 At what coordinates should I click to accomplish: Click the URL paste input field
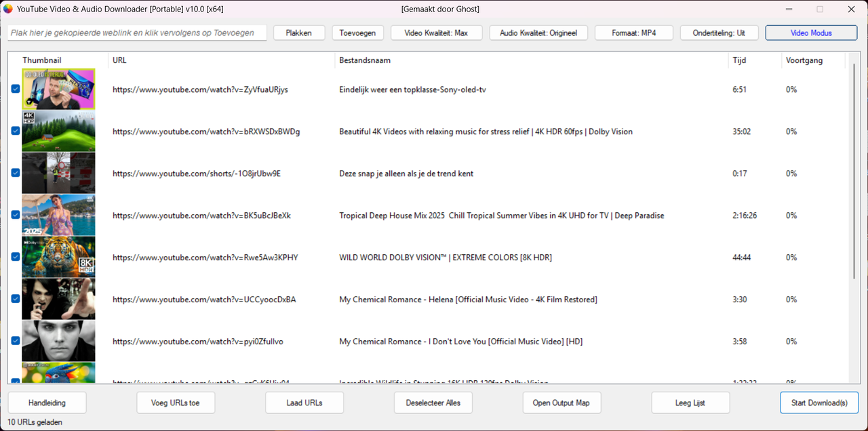pos(137,33)
